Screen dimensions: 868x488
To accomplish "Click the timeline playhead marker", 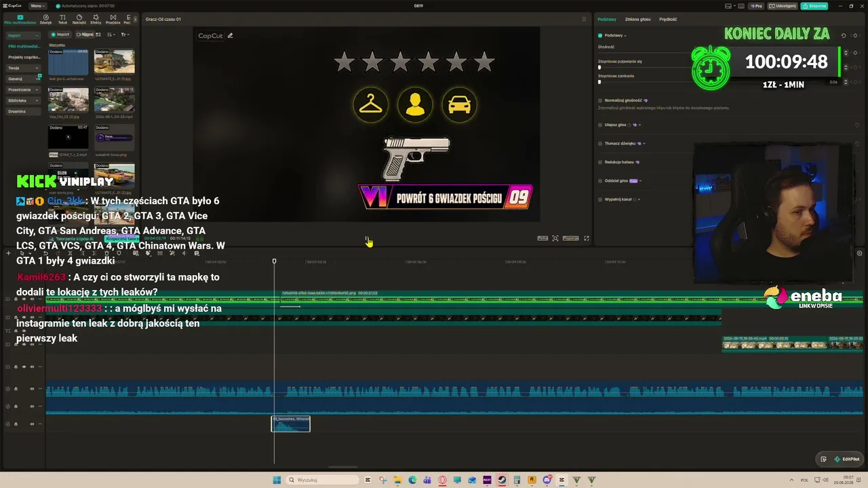I will pos(275,261).
